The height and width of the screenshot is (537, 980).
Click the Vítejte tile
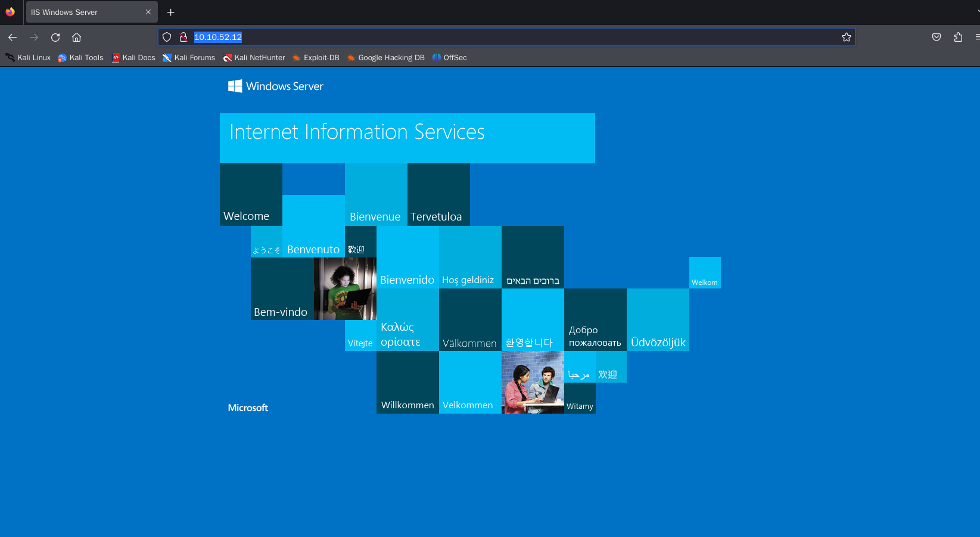tap(360, 336)
